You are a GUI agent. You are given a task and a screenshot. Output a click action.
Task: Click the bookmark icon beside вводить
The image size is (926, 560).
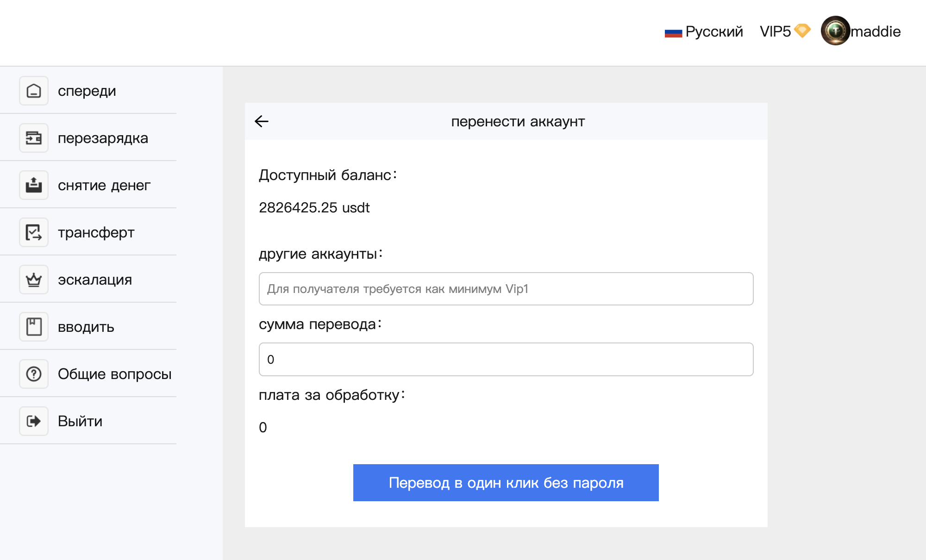pos(34,327)
